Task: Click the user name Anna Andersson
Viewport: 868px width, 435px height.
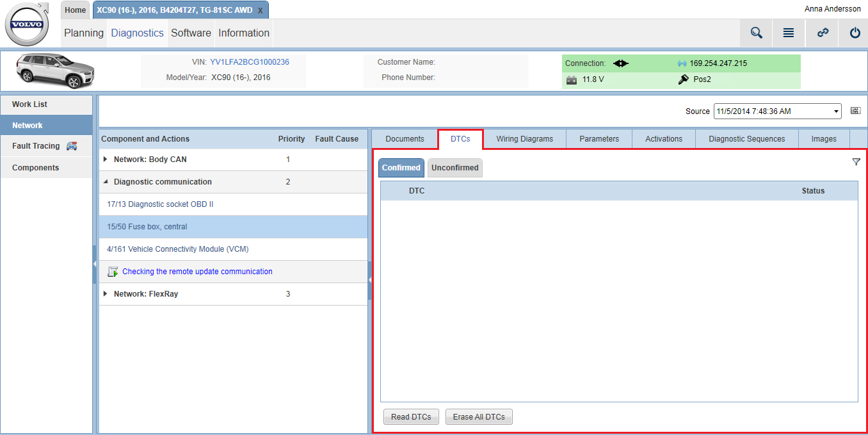Action: tap(833, 9)
